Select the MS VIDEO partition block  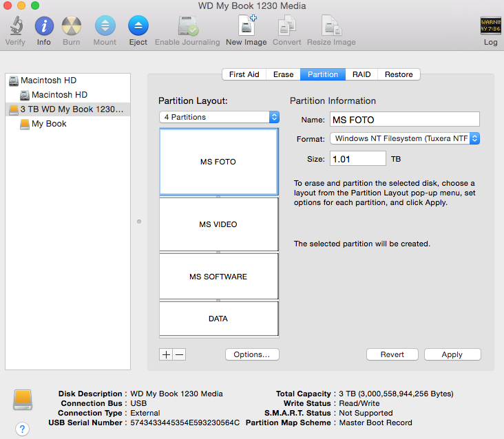click(x=218, y=224)
